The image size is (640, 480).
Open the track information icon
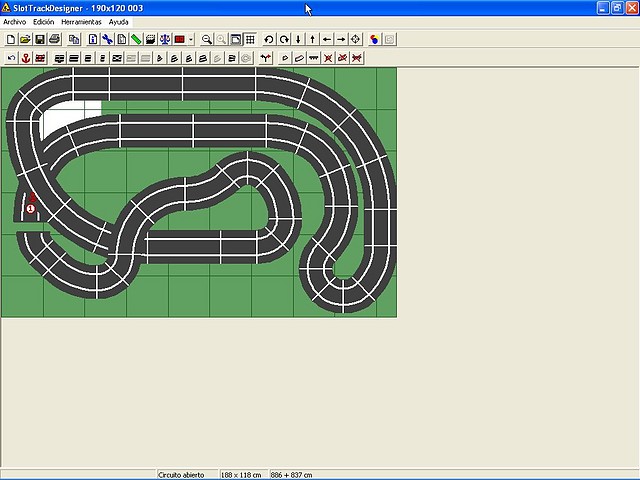coord(93,39)
